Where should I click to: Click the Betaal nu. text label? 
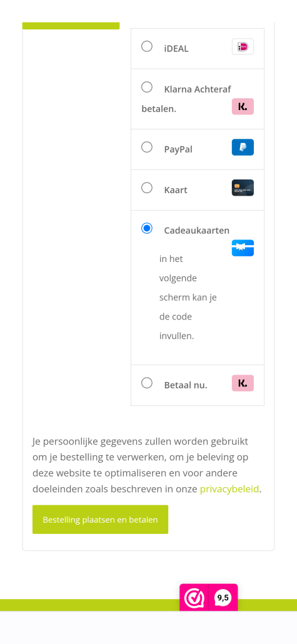(x=186, y=385)
